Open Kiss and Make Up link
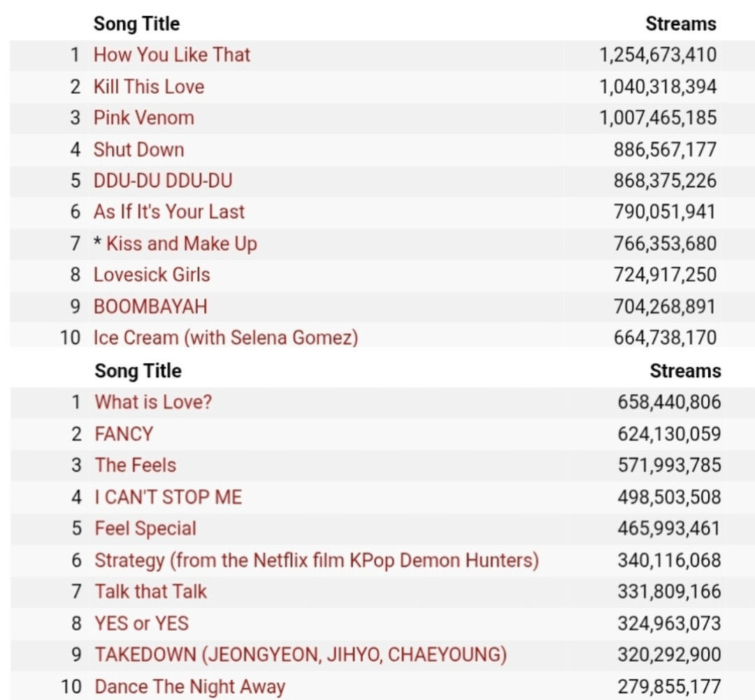 pyautogui.click(x=182, y=244)
